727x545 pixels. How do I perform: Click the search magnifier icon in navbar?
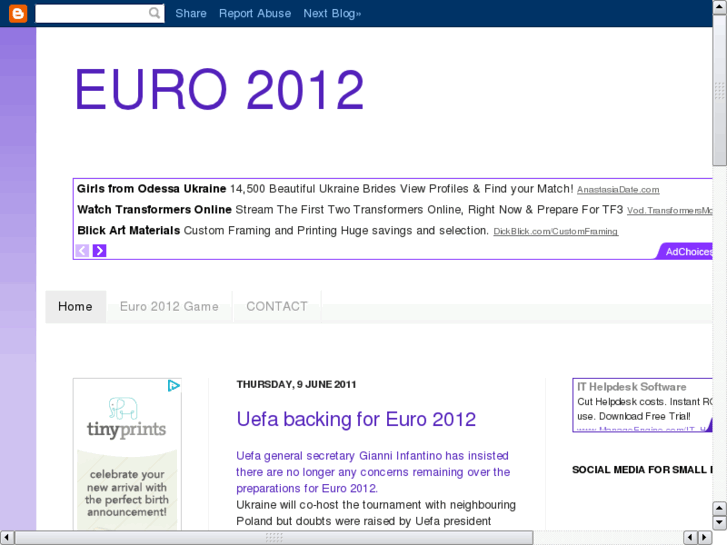pyautogui.click(x=154, y=13)
